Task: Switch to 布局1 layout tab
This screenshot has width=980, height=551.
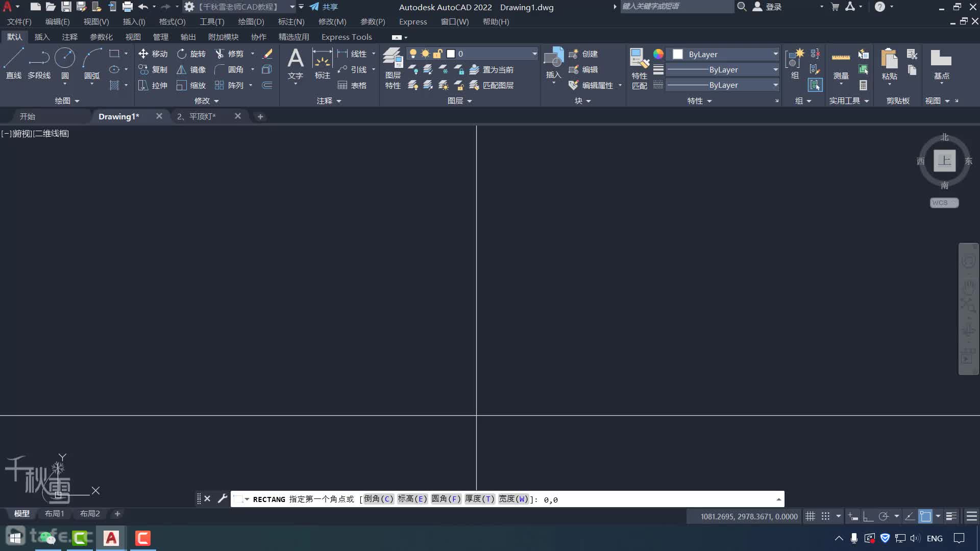Action: coord(54,514)
